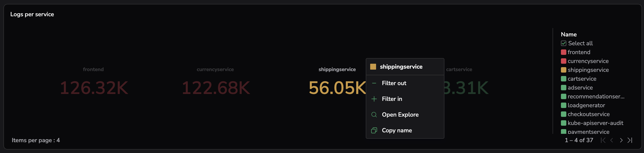Click the Filter in plus icon
The image size is (644, 153).
[374, 99]
